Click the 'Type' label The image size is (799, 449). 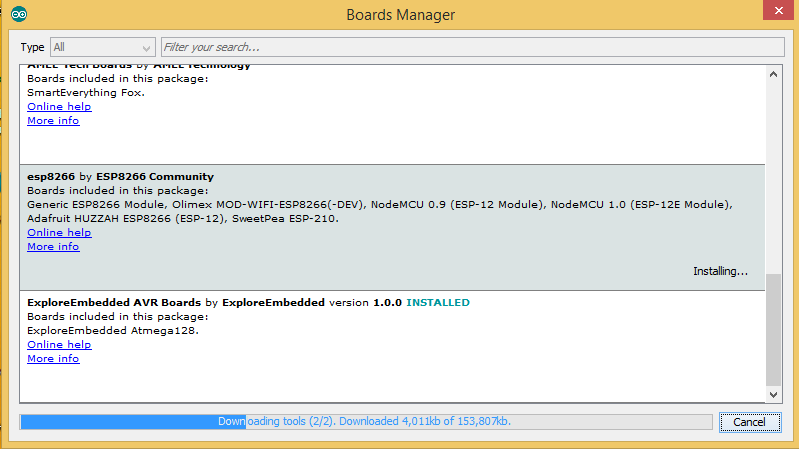32,47
